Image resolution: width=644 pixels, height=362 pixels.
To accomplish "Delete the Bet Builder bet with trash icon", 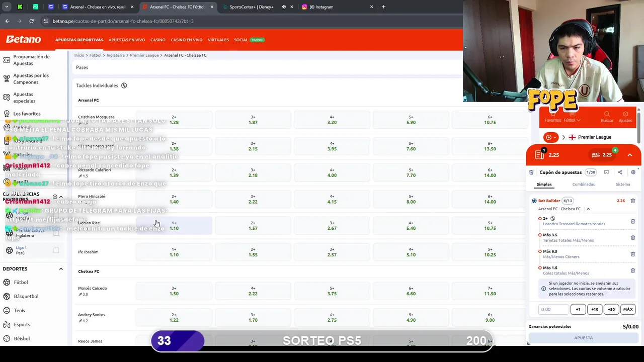I will pos(633,201).
